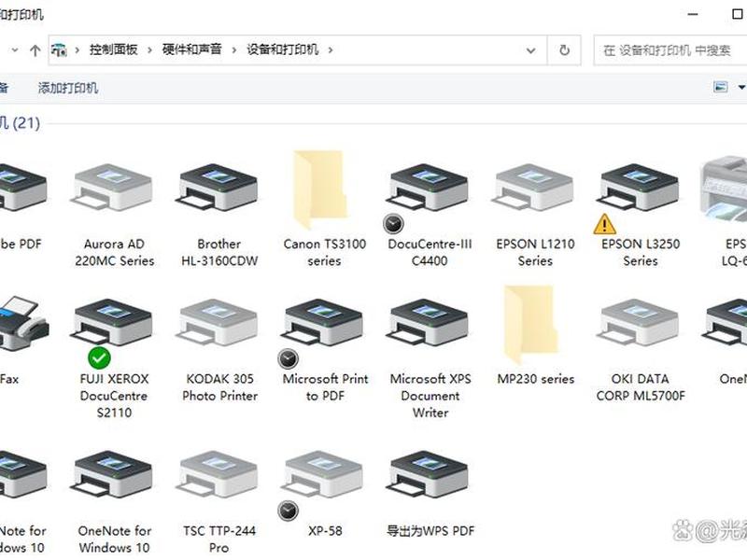Select the Microsoft Print to PDF icon

323,322
